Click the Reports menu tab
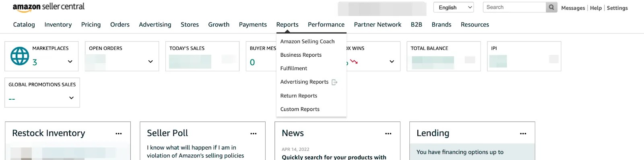 [x=287, y=25]
